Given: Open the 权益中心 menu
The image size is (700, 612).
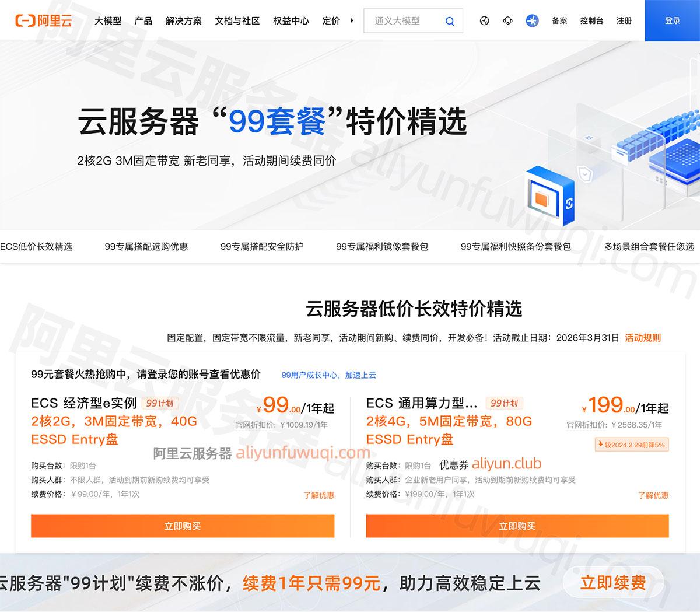Looking at the screenshot, I should point(291,20).
